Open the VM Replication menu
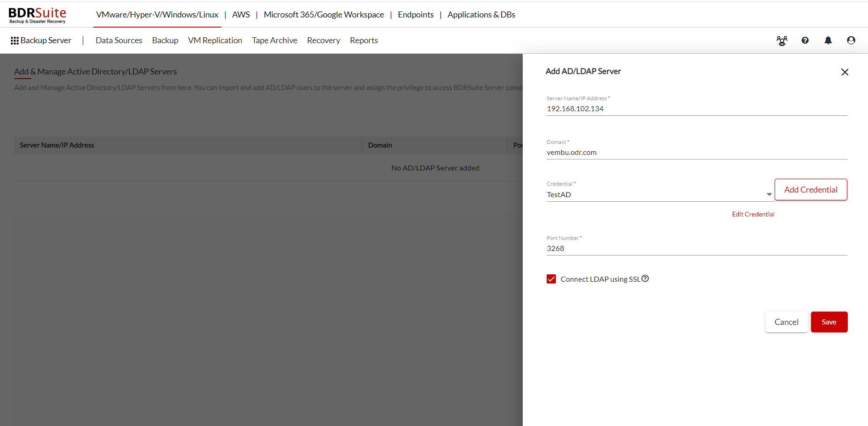Viewport: 868px width, 426px height. [x=215, y=40]
